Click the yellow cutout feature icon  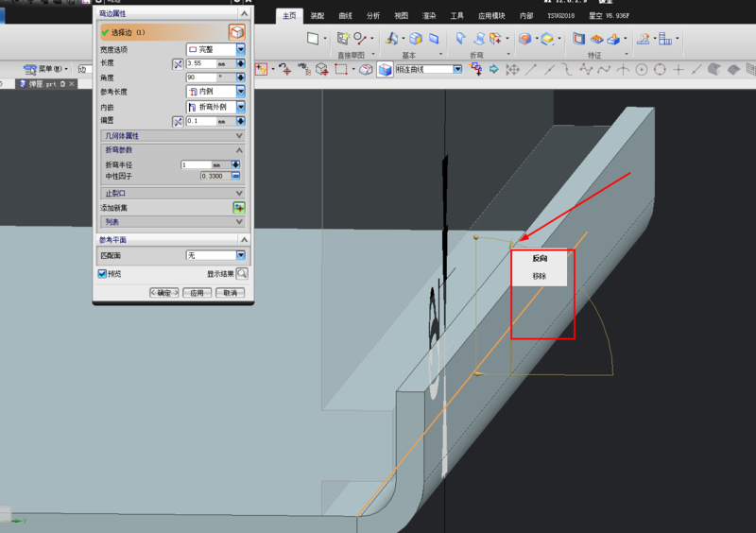547,39
